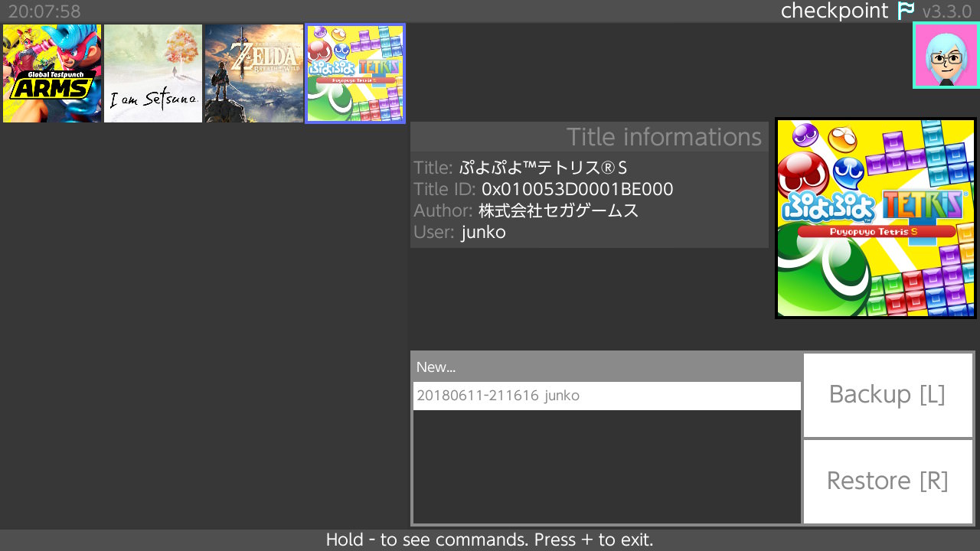Click the User junko value
Viewport: 980px width, 551px height.
pyautogui.click(x=483, y=232)
